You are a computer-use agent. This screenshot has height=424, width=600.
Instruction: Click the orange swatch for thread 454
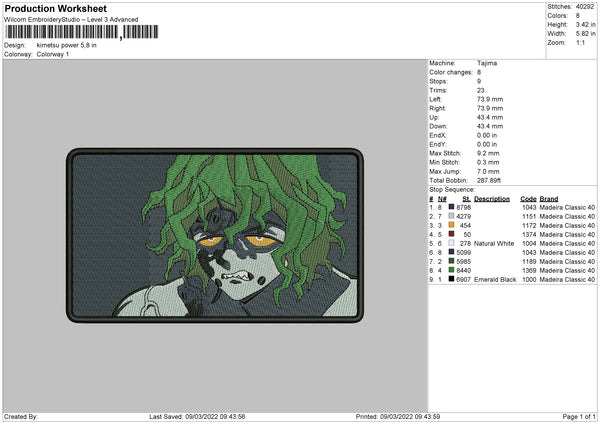[x=451, y=225]
